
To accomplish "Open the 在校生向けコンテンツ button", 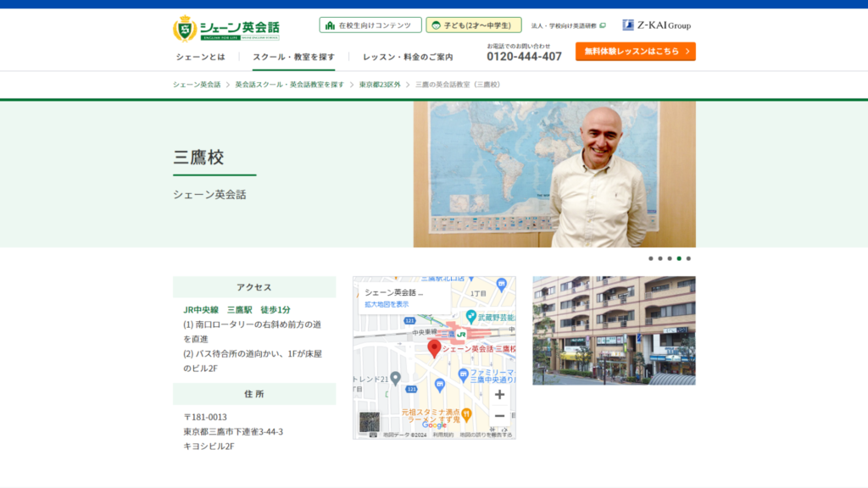I will click(370, 25).
